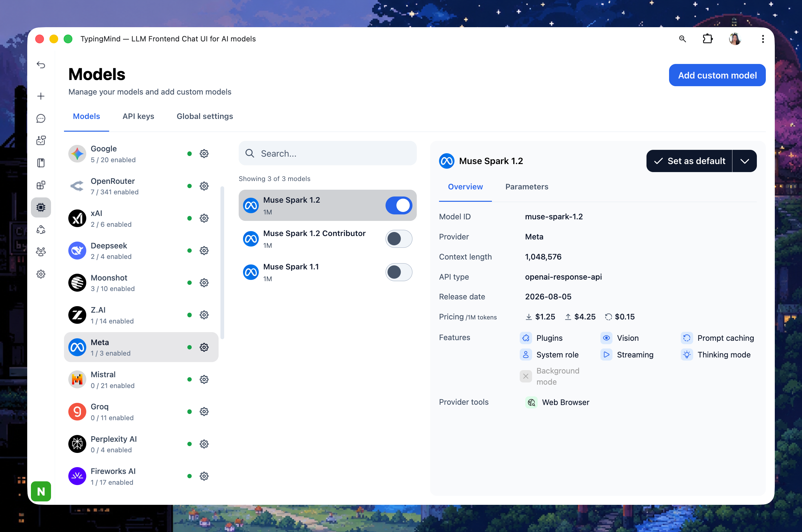
Task: Switch to the API keys tab
Action: [x=138, y=116]
